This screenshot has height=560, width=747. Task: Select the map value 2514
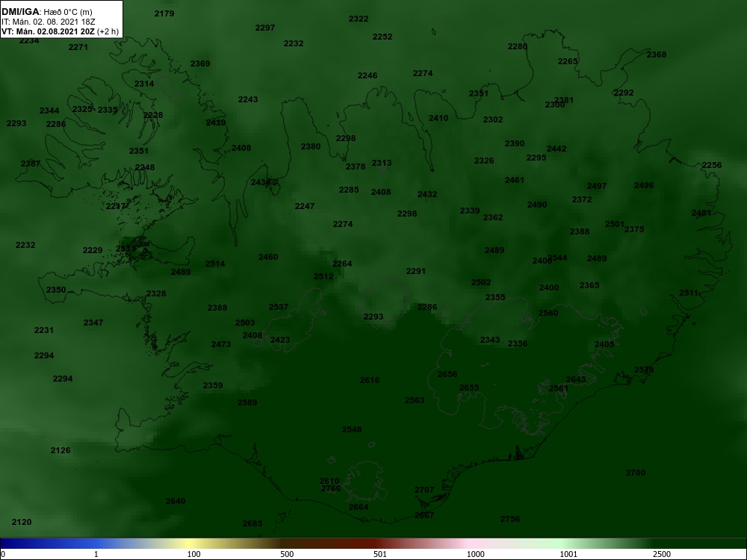click(215, 264)
